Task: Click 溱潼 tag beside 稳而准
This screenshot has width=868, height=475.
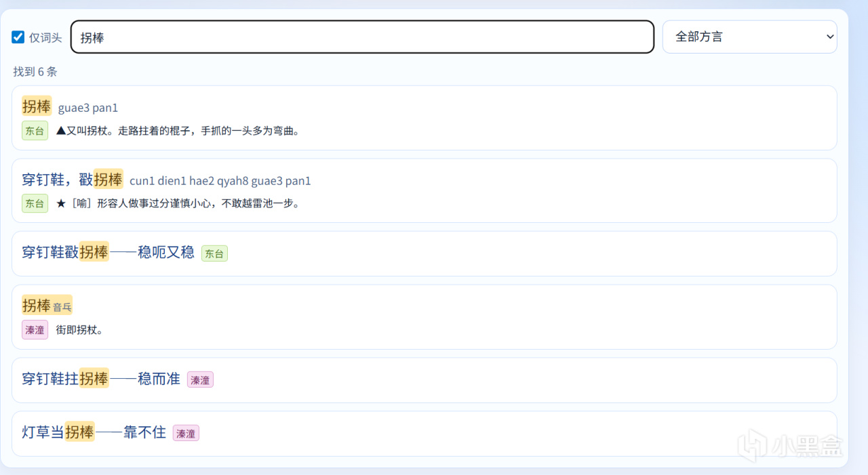Action: pos(200,380)
